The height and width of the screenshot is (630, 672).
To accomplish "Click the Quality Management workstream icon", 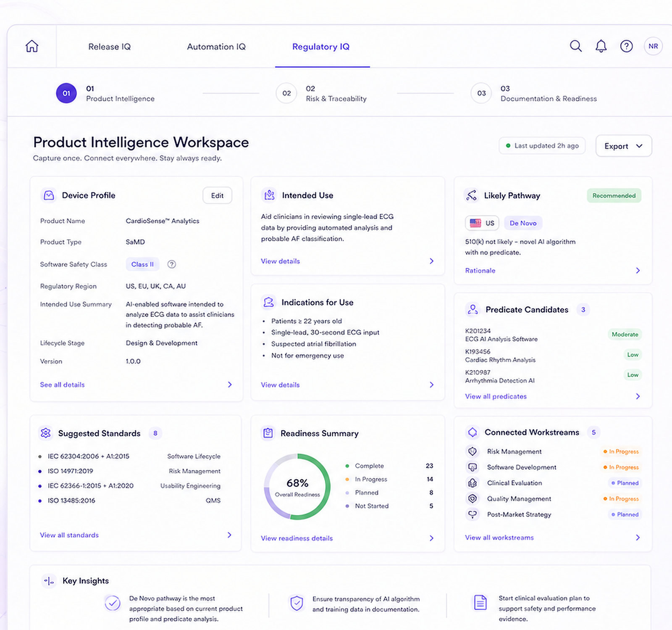I will click(x=472, y=498).
